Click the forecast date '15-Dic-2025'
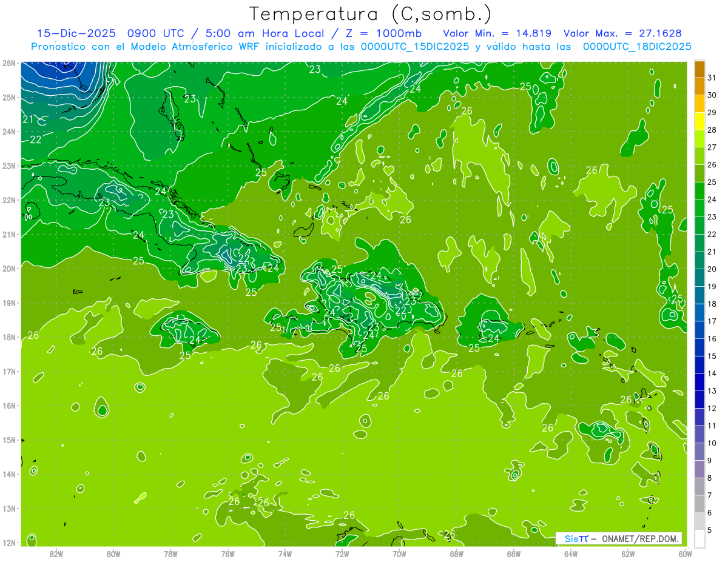This screenshot has width=728, height=562. point(77,33)
